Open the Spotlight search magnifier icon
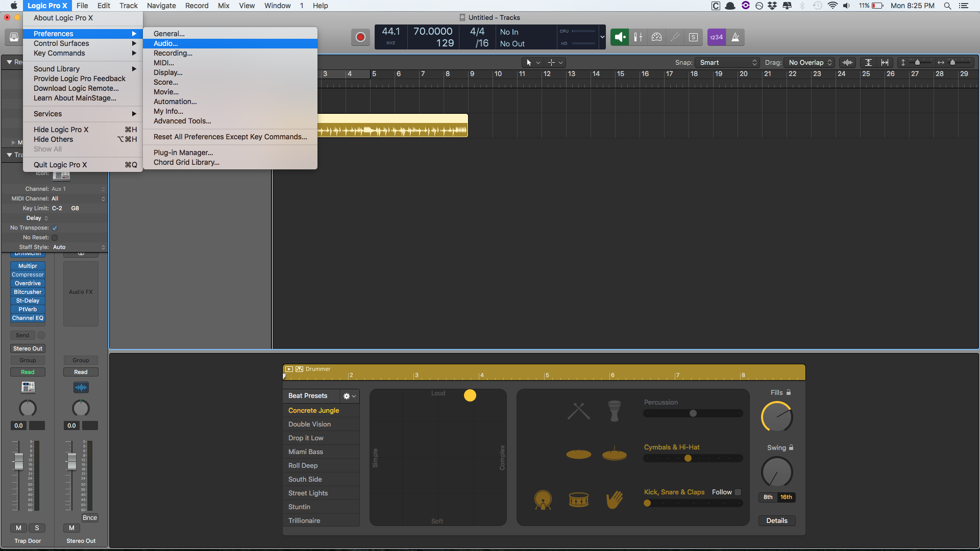Viewport: 980px width, 551px height. [947, 6]
